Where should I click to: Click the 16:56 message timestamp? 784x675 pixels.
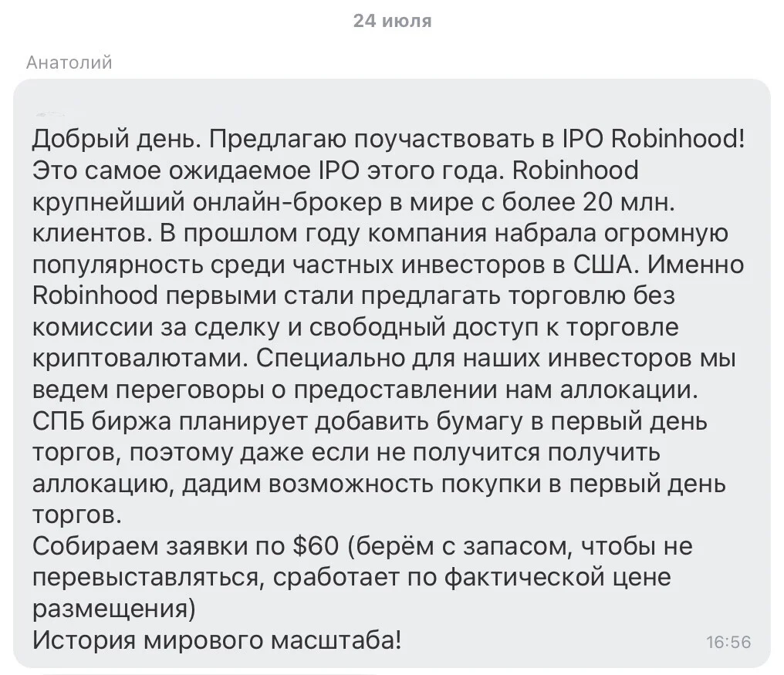pyautogui.click(x=728, y=642)
